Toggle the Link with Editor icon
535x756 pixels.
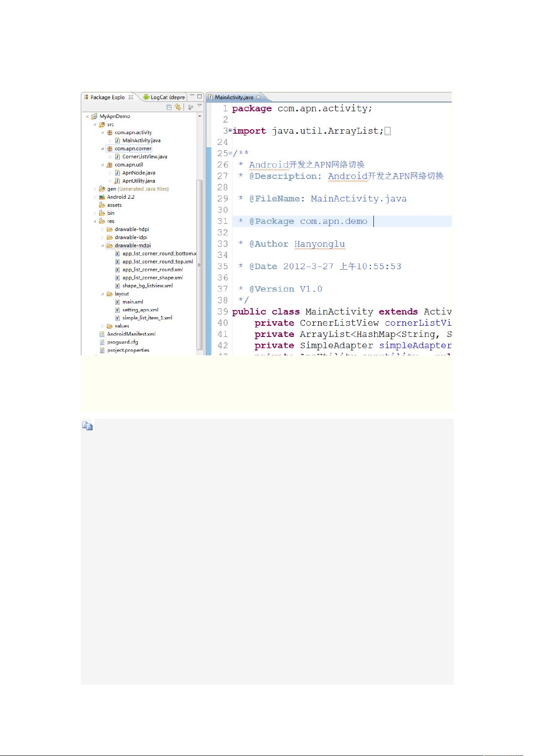(x=178, y=107)
